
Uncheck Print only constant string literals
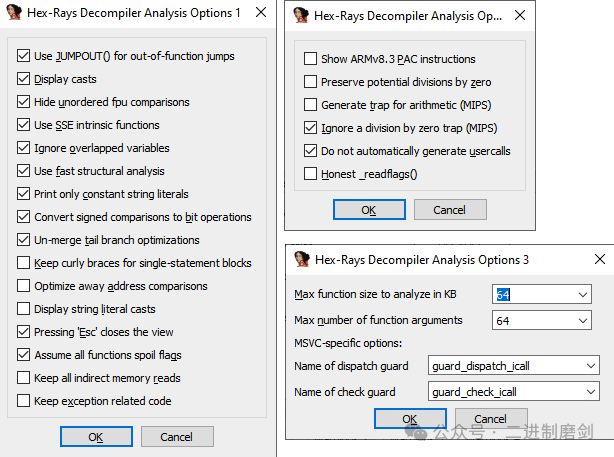(x=23, y=194)
